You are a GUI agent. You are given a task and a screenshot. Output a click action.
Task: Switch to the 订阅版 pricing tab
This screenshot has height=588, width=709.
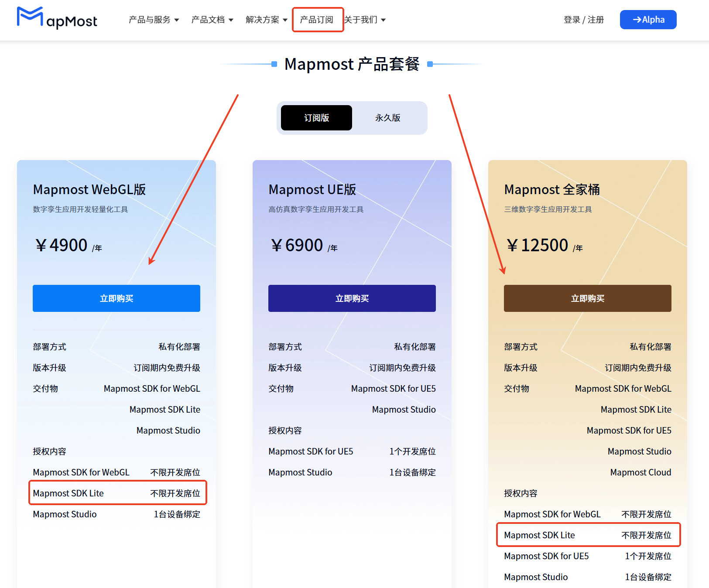coord(316,118)
